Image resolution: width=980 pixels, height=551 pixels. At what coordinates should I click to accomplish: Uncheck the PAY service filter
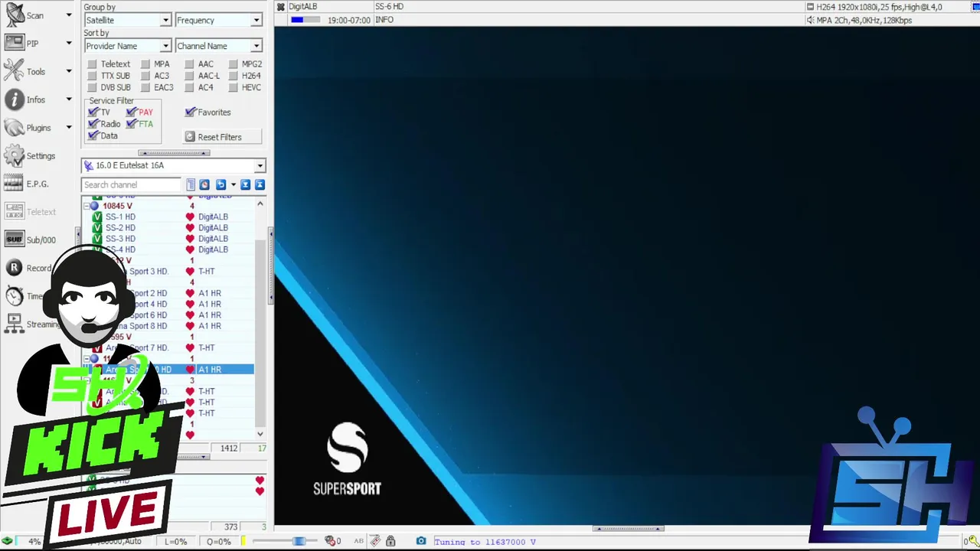(132, 112)
